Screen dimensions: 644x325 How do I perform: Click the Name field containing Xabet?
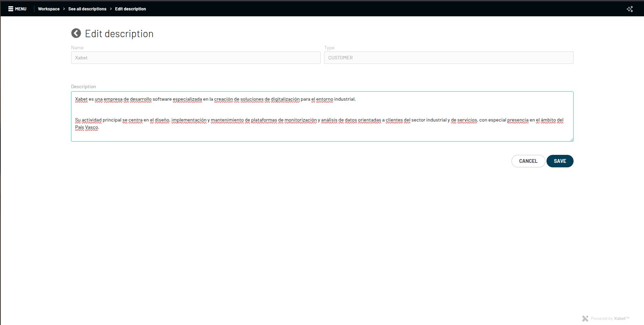click(196, 58)
